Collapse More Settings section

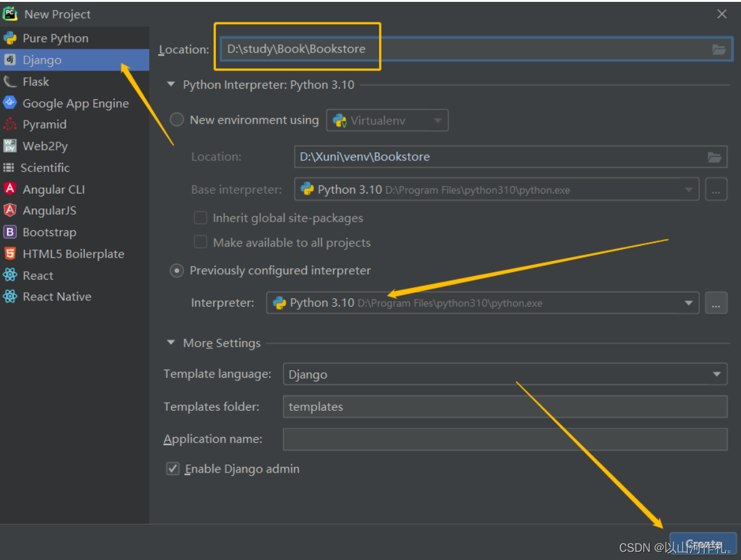tap(171, 343)
